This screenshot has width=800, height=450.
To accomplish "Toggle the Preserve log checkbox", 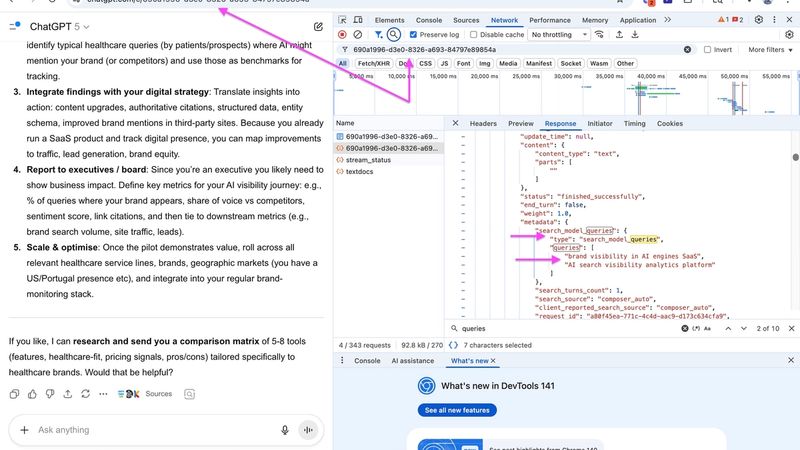I will coord(413,35).
